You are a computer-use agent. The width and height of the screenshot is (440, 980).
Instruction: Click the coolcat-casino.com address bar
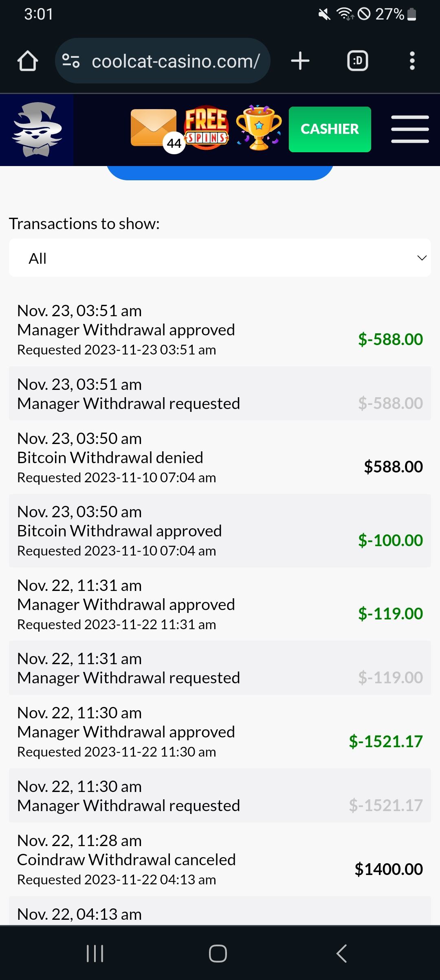(x=175, y=61)
